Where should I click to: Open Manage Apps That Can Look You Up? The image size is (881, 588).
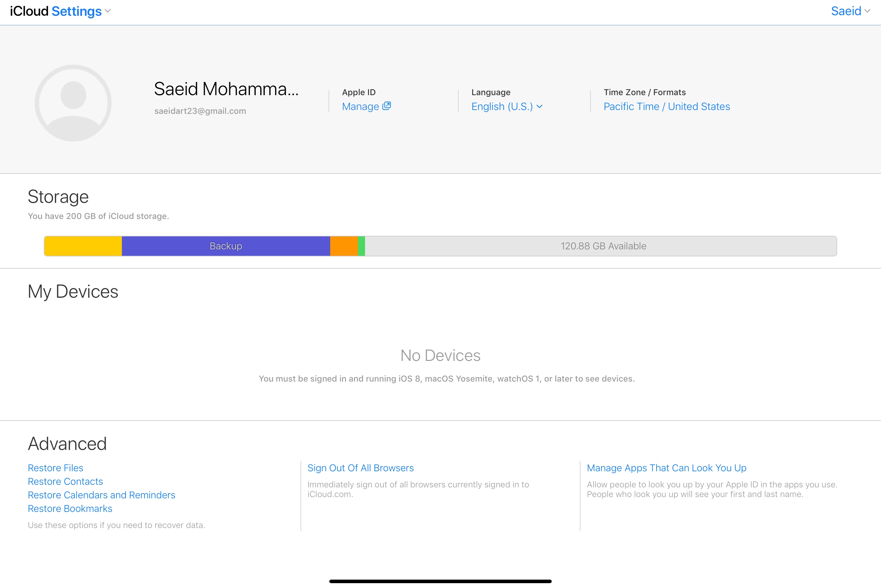click(666, 468)
